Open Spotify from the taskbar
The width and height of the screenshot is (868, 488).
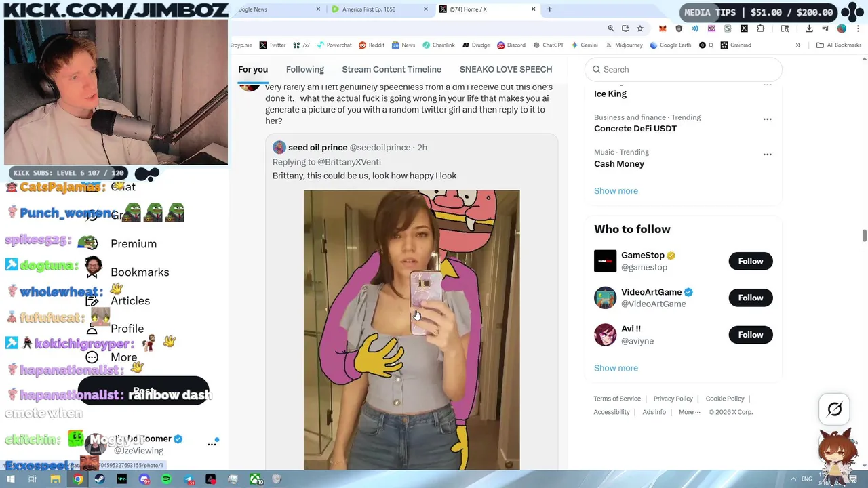pyautogui.click(x=167, y=479)
